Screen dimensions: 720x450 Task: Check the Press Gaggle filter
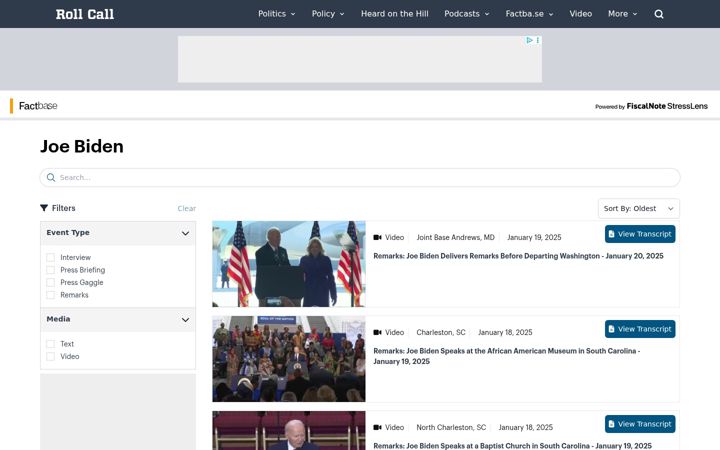pyautogui.click(x=51, y=282)
